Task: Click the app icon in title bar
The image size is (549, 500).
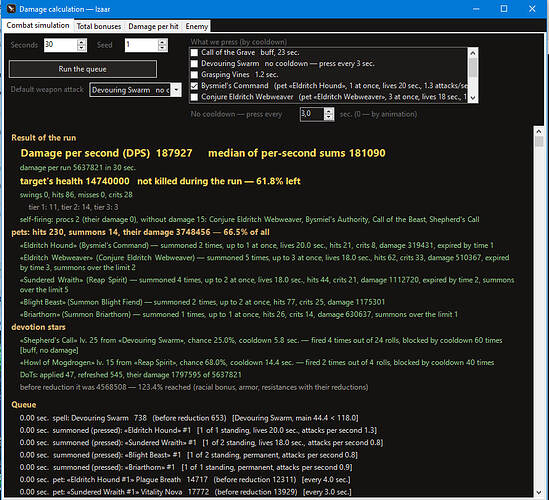Action: (x=11, y=9)
